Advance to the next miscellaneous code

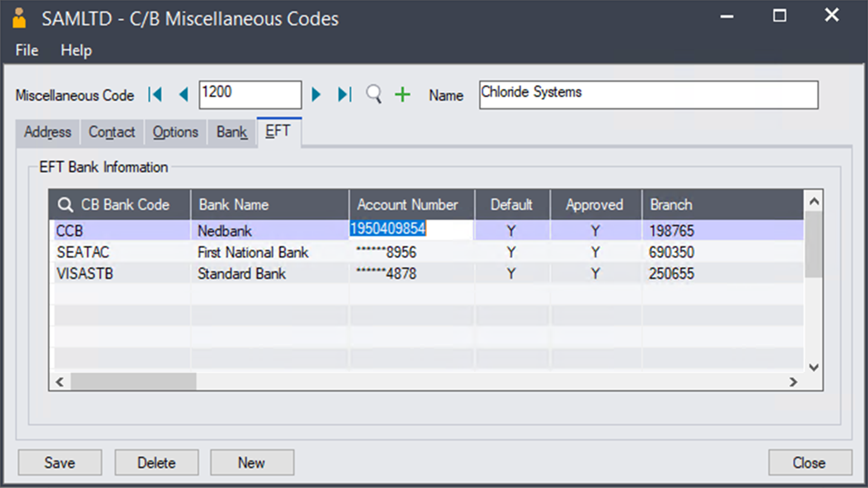click(316, 94)
